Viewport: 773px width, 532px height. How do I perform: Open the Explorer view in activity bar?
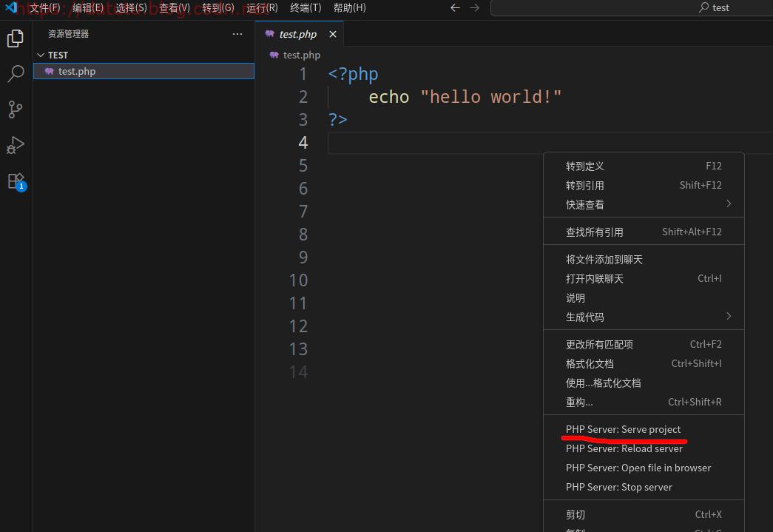click(x=16, y=38)
